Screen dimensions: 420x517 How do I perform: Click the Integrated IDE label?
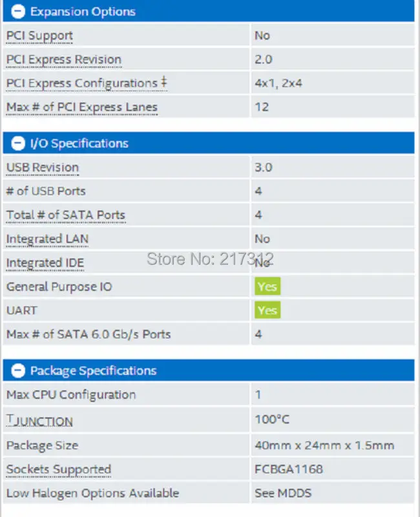45,263
